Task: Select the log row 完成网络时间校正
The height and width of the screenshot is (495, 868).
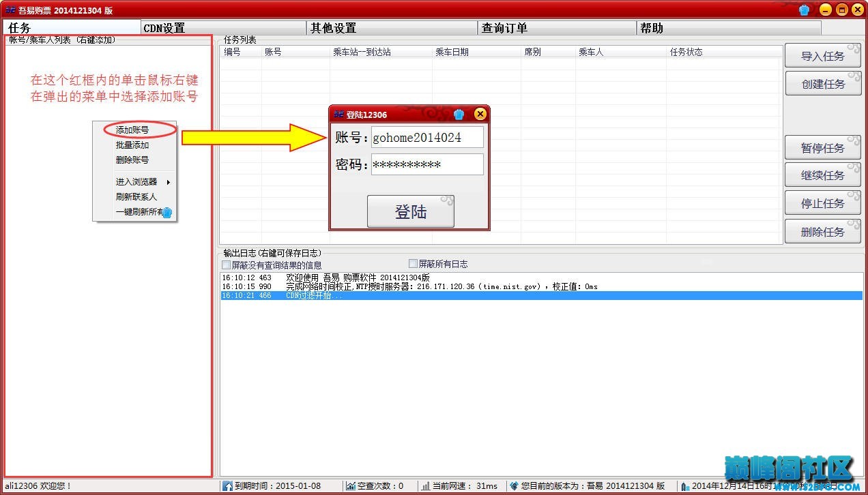Action: (541, 286)
